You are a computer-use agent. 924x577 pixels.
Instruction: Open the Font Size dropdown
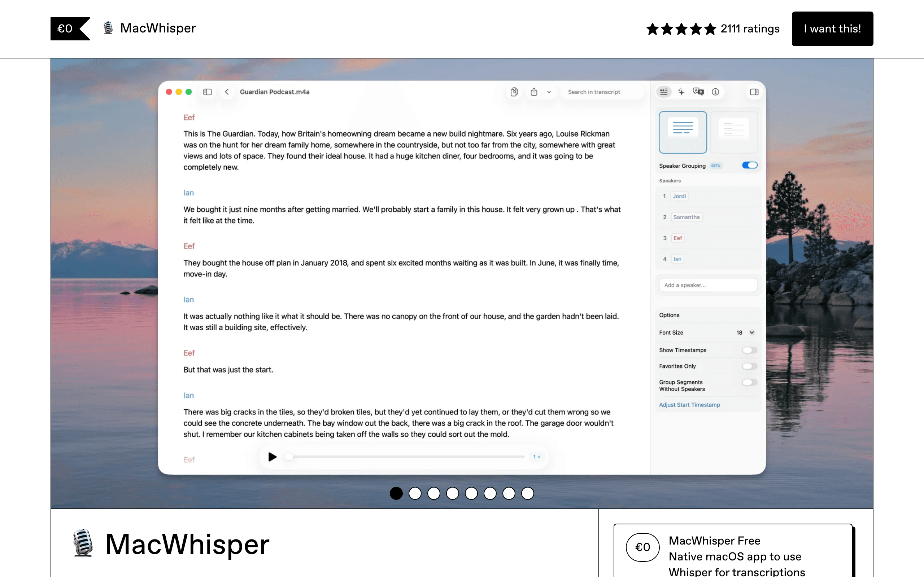[x=744, y=332]
